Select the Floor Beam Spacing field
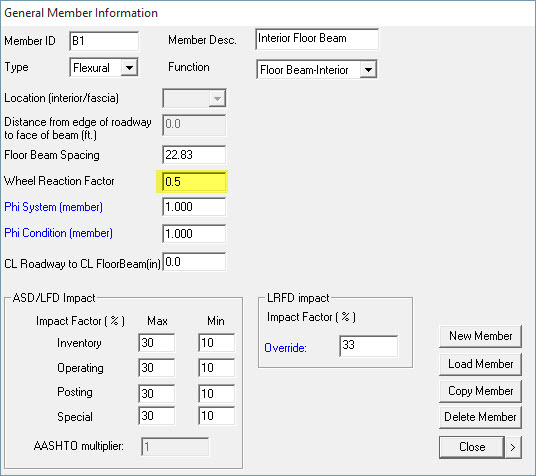The image size is (536, 476). click(x=194, y=155)
